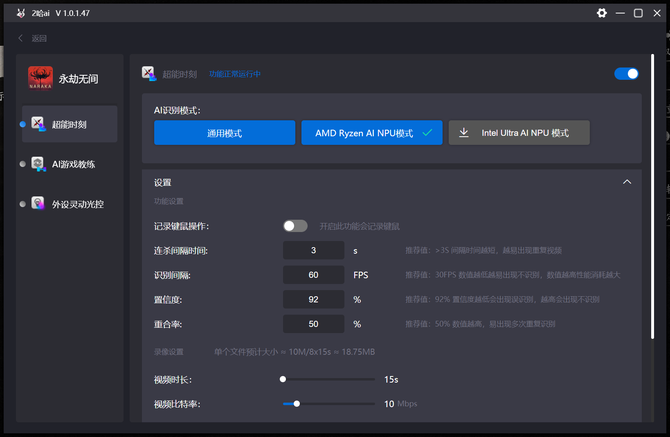Click the 识别间隔 FPS input field
This screenshot has height=437, width=670.
click(313, 275)
